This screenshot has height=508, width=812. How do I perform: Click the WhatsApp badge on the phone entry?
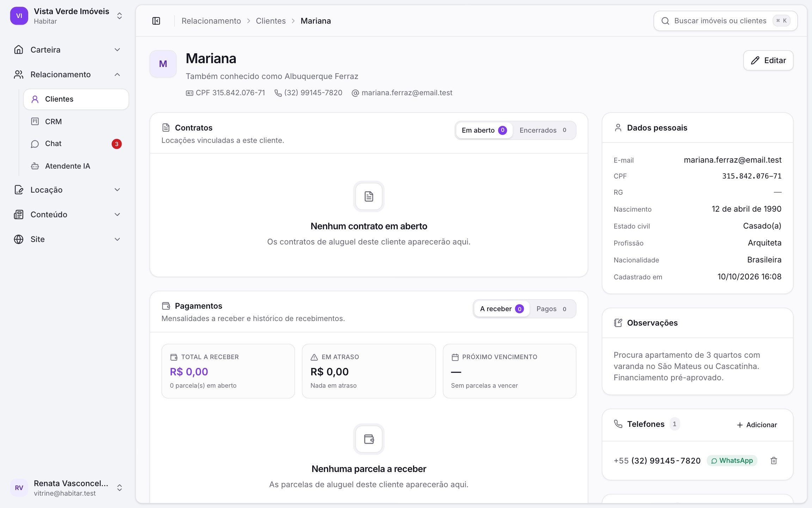pos(732,460)
